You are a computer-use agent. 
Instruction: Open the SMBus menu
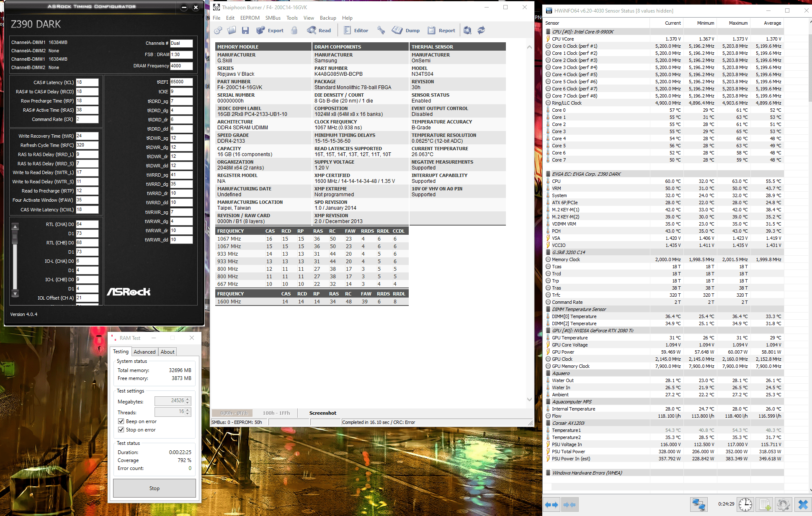(x=273, y=18)
